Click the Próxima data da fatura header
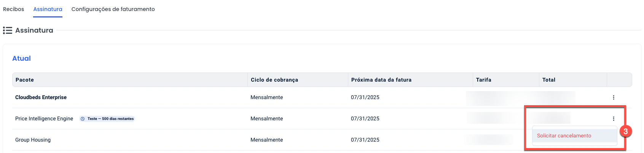This screenshot has width=644, height=153. click(381, 80)
